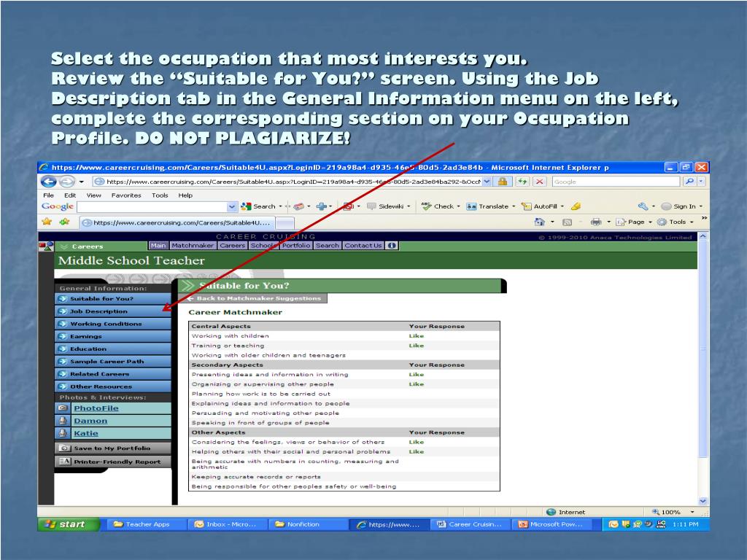Click the blue plus share icon in Google Toolbar
Image resolution: width=747 pixels, height=560 pixels.
click(322, 206)
